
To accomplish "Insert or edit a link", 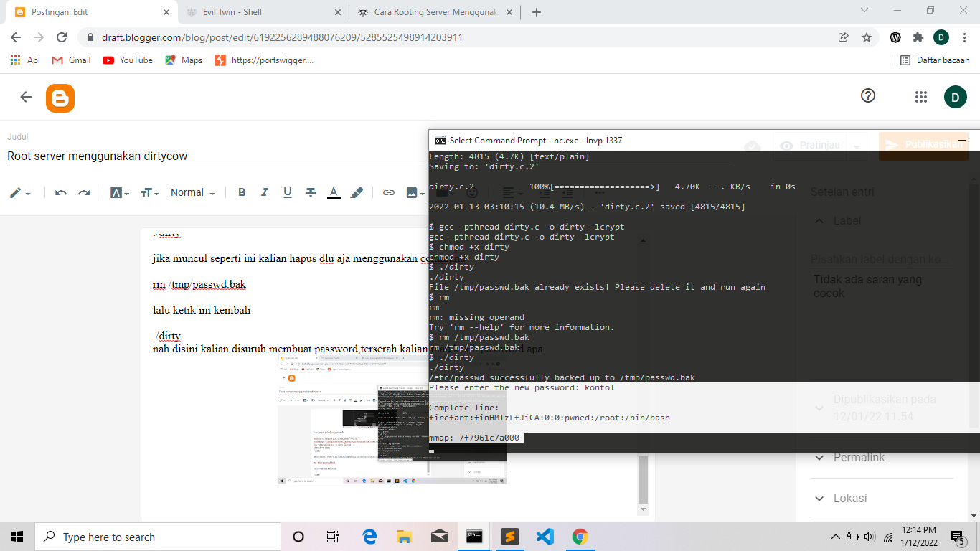I will [x=389, y=192].
